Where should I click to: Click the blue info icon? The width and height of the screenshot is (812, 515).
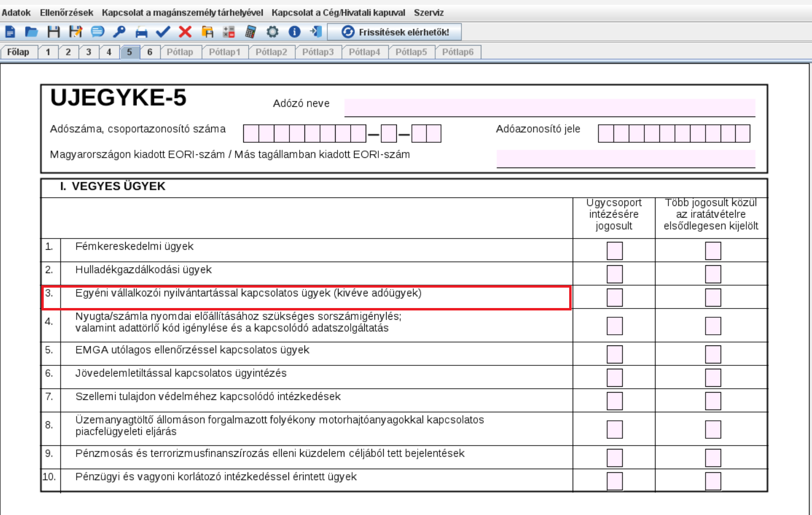pos(294,32)
